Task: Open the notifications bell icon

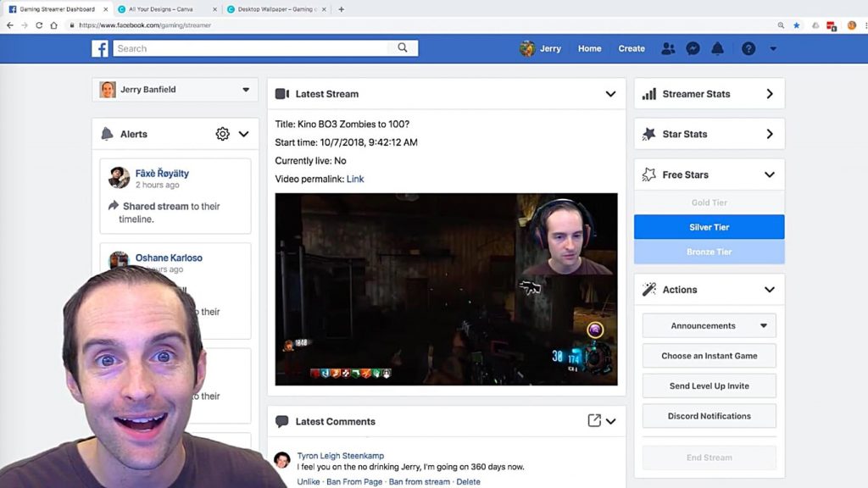Action: click(717, 48)
